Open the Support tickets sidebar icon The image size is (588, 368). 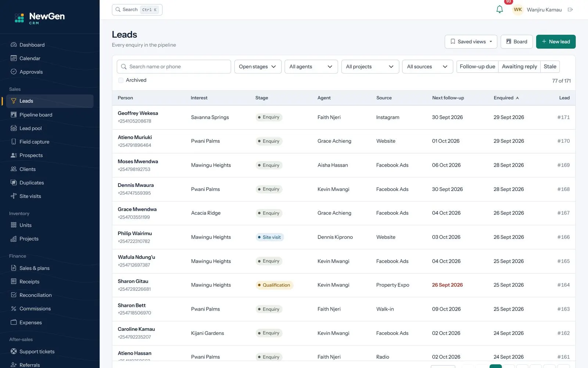14,351
